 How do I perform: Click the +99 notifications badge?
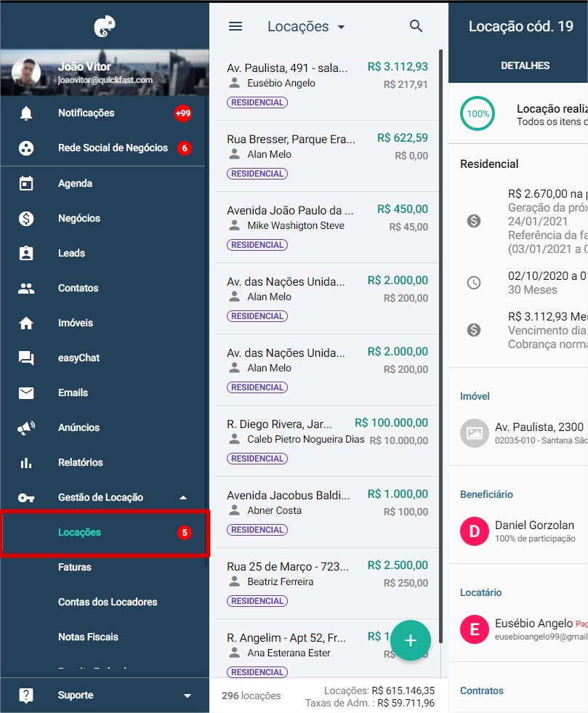point(183,113)
